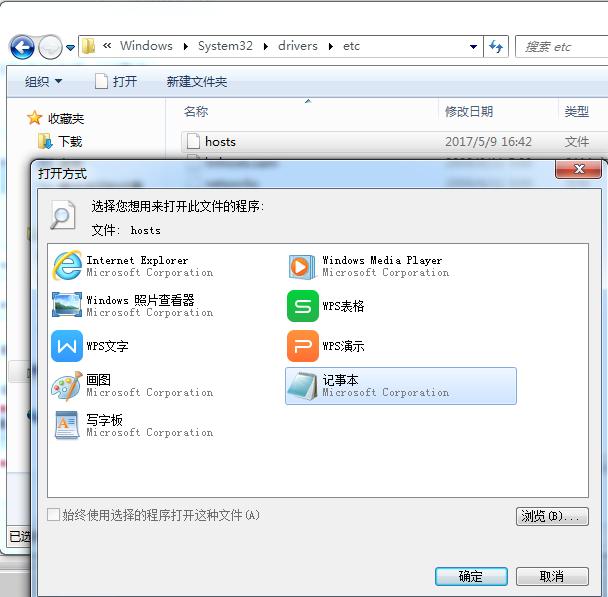The image size is (608, 597).
Task: Choose Windows Media Player icon
Action: [302, 267]
